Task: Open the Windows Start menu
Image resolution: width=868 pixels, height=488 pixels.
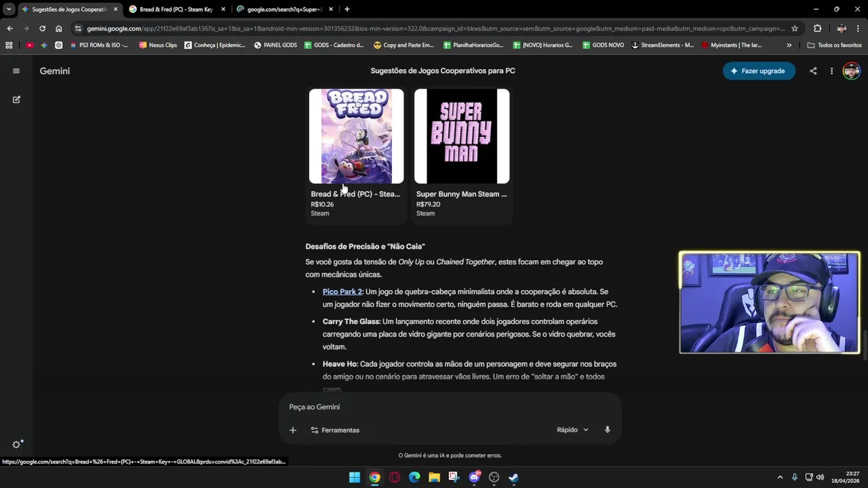Action: (x=355, y=477)
